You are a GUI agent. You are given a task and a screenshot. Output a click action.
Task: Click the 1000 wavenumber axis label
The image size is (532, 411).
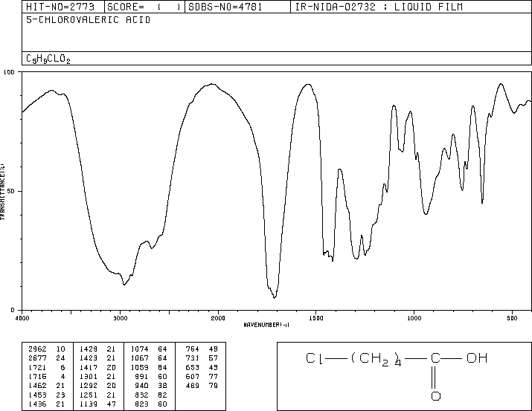click(x=414, y=318)
